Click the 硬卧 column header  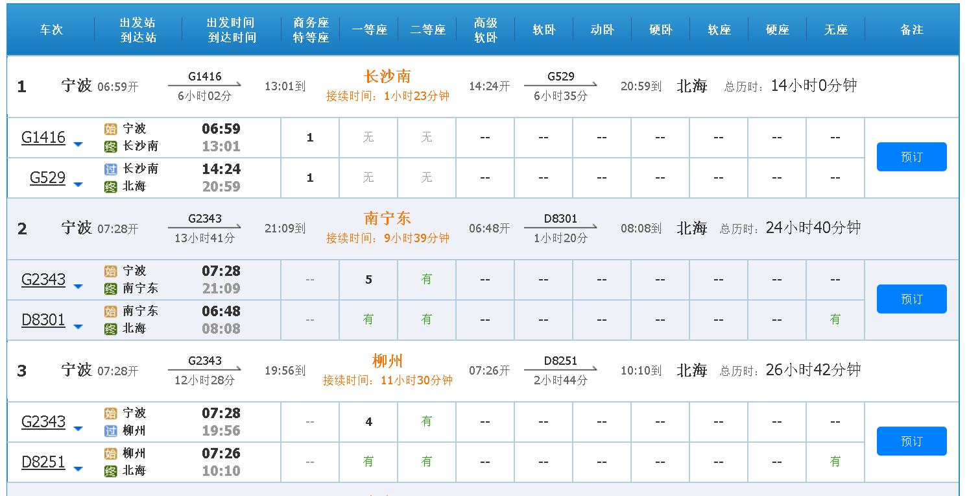point(660,30)
